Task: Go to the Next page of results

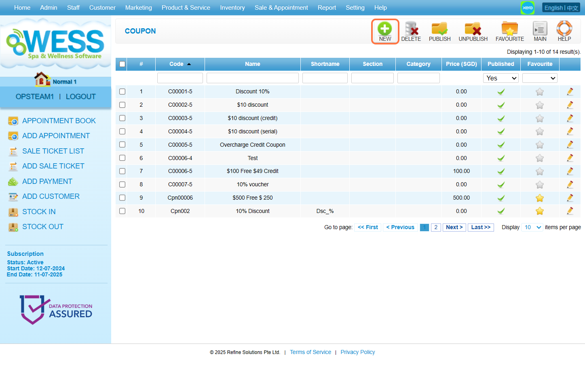Action: [x=454, y=228]
